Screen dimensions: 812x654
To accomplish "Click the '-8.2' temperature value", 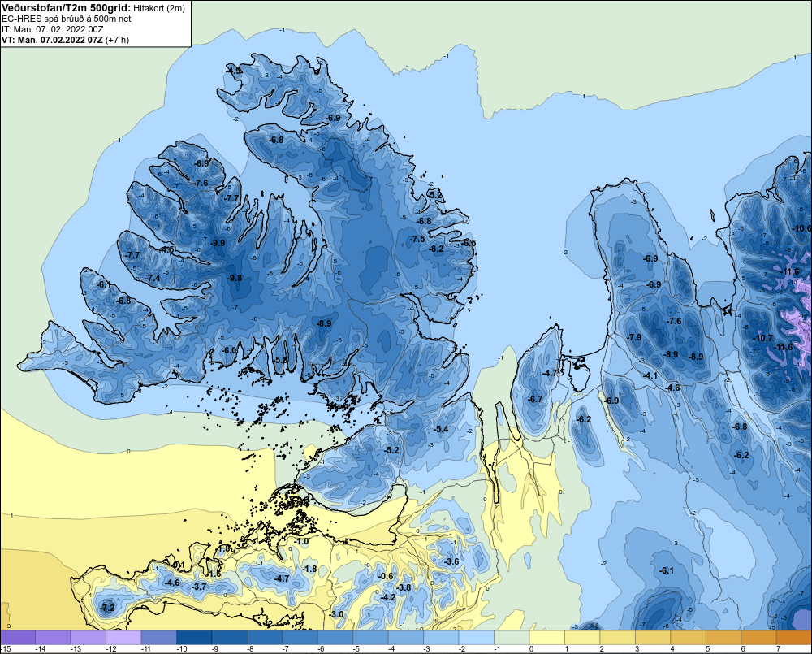I will point(437,249).
